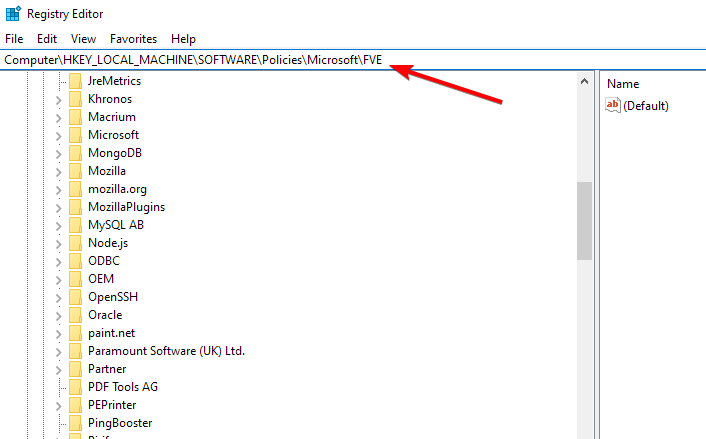
Task: Click the OEM folder icon
Action: (x=76, y=279)
